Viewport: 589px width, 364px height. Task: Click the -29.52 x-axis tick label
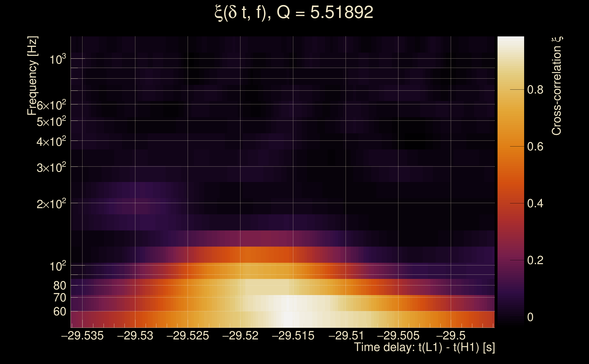coord(240,336)
